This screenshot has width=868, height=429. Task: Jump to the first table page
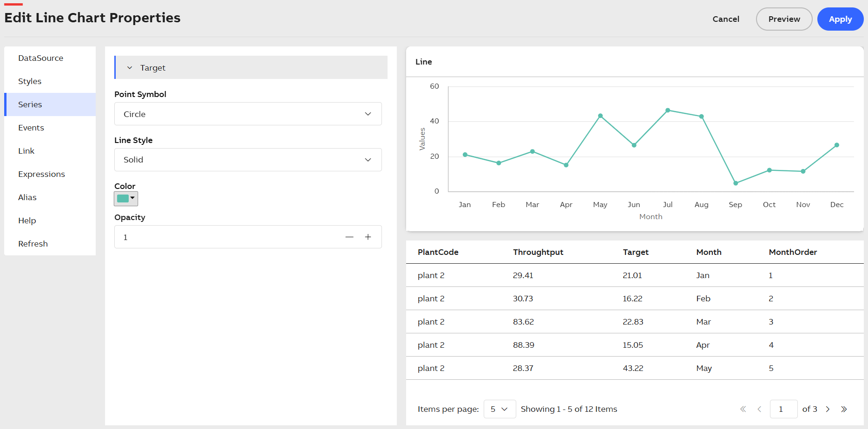(x=743, y=409)
